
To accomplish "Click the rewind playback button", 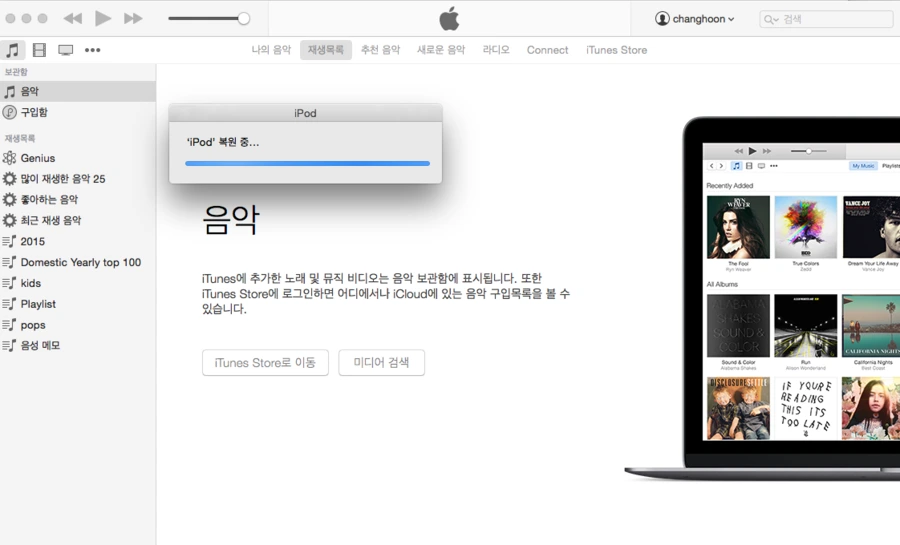I will pyautogui.click(x=72, y=18).
